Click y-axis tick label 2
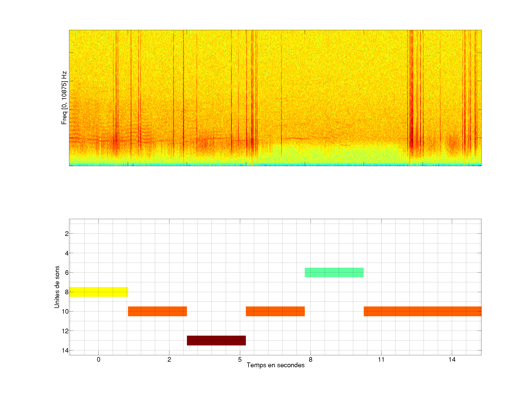Viewport: 532px width, 399px height. pos(67,234)
